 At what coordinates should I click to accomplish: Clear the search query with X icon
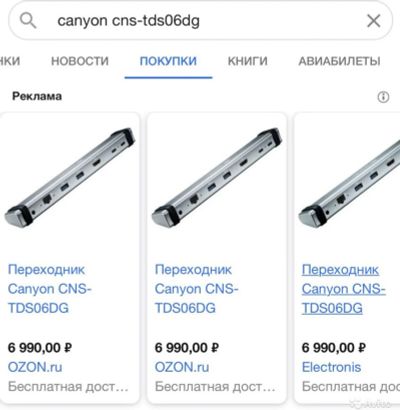[374, 21]
